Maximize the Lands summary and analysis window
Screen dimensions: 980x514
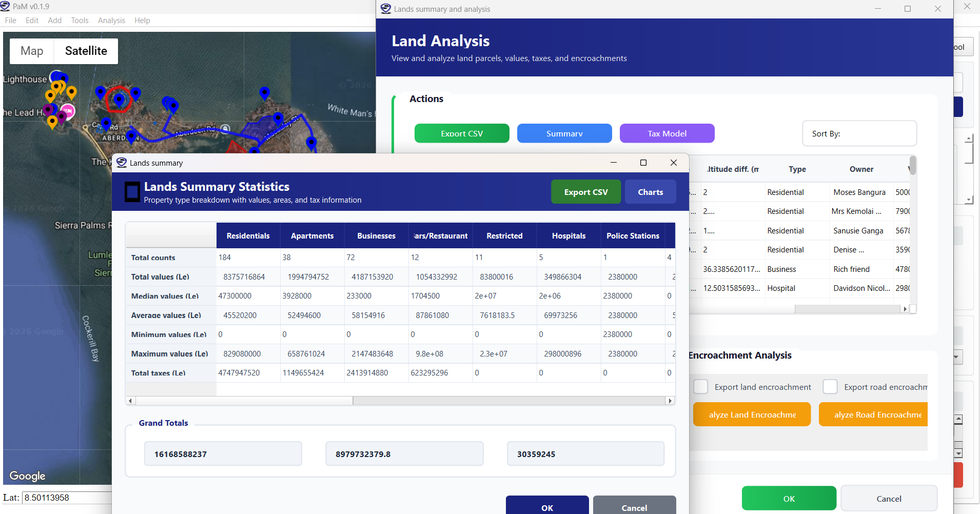click(x=907, y=9)
